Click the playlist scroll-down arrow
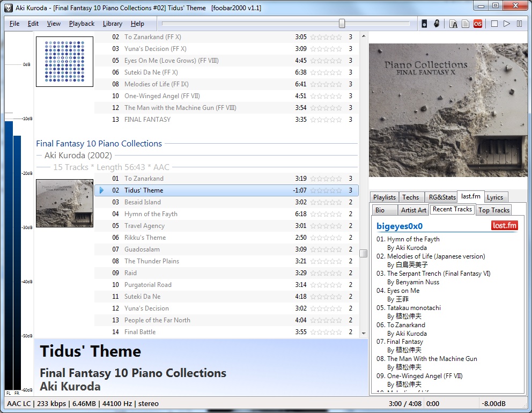 [364, 334]
